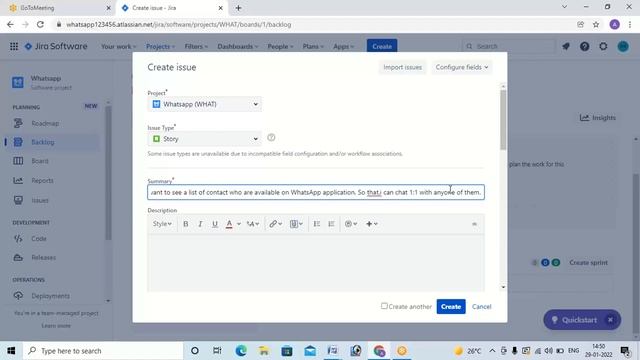Click inside the Description text area

coord(316,262)
